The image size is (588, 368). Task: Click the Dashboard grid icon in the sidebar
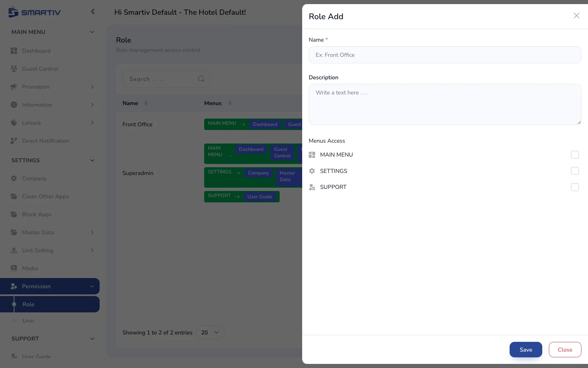(14, 51)
